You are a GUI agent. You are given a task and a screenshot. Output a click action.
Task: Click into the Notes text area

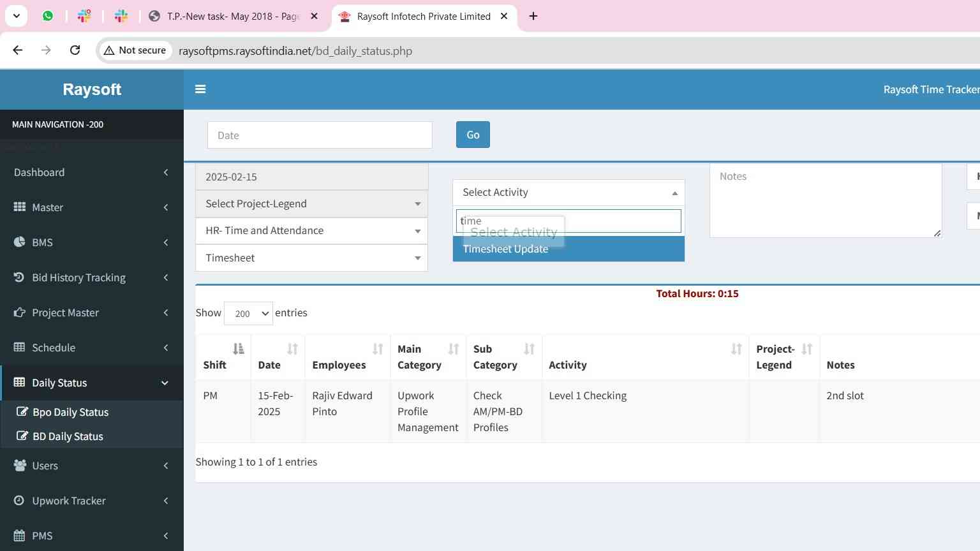(x=826, y=201)
